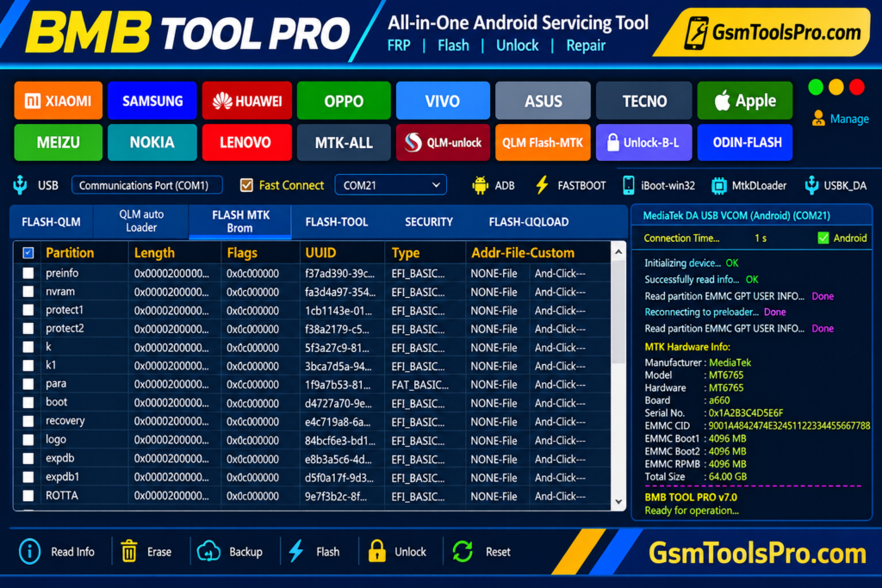
Task: Click the Manage user icon
Action: pos(818,119)
